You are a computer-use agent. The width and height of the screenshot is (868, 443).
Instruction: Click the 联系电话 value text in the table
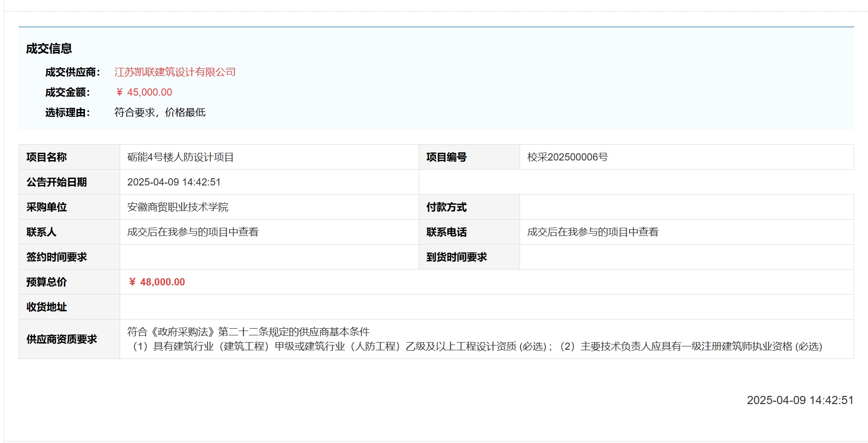592,232
